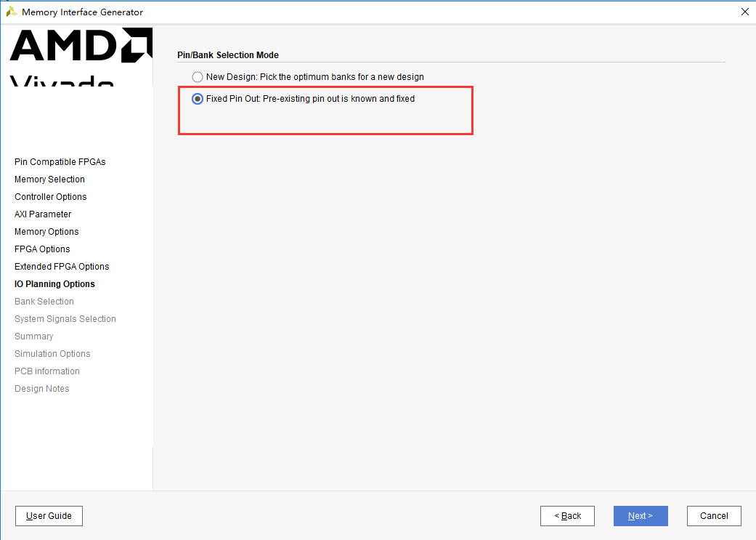Click the Bank Selection step
This screenshot has width=756, height=540.
click(x=44, y=301)
